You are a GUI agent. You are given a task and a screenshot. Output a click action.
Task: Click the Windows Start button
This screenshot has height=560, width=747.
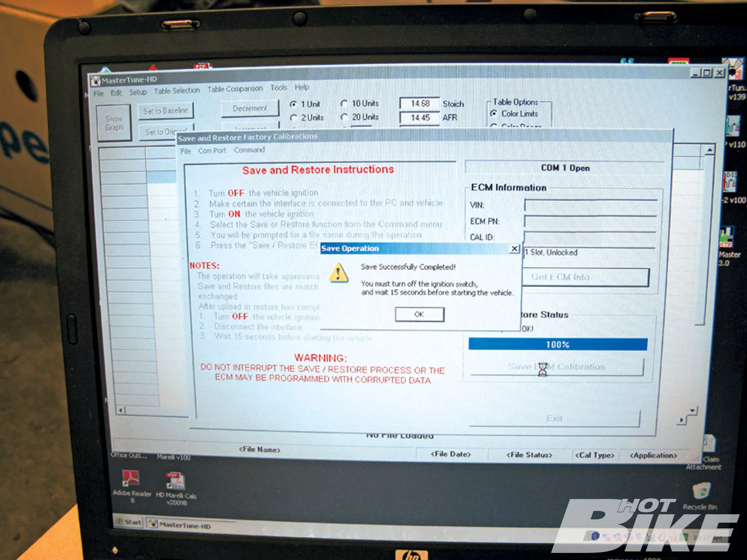coord(129,523)
